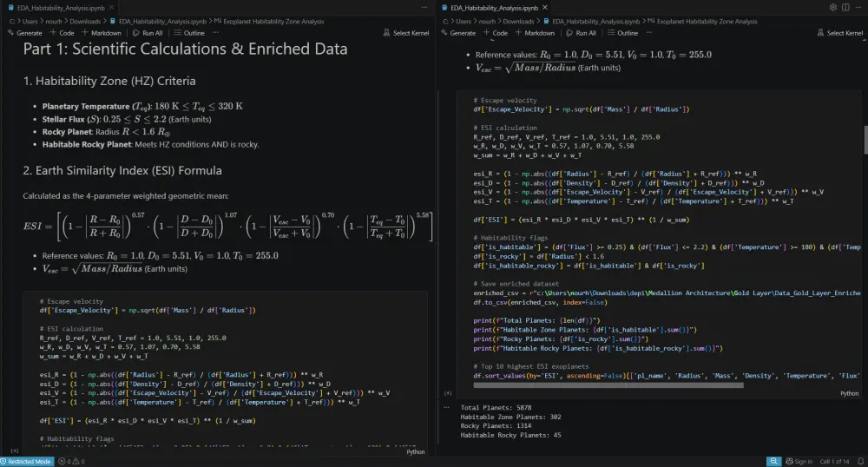Click split editor icon in right editor
Viewport: 868px width, 467px height.
click(845, 7)
